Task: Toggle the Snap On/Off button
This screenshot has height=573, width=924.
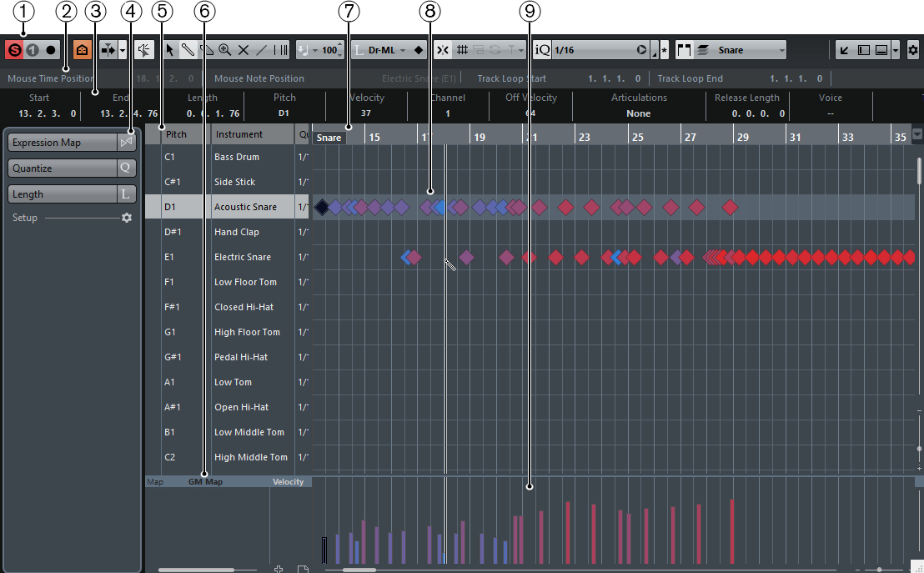Action: point(443,50)
